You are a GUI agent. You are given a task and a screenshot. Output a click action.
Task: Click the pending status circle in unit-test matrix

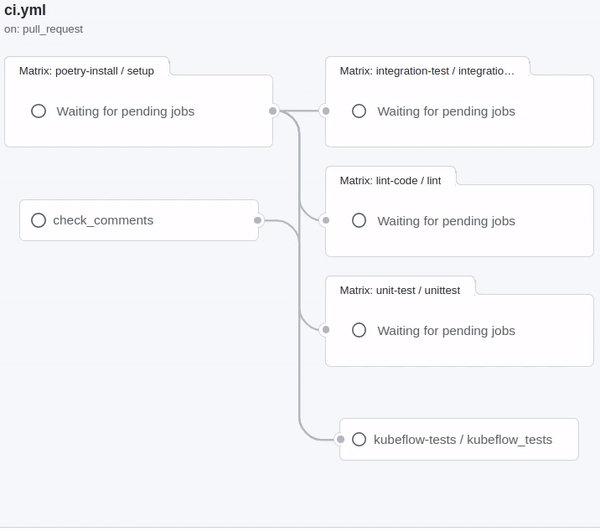click(359, 330)
